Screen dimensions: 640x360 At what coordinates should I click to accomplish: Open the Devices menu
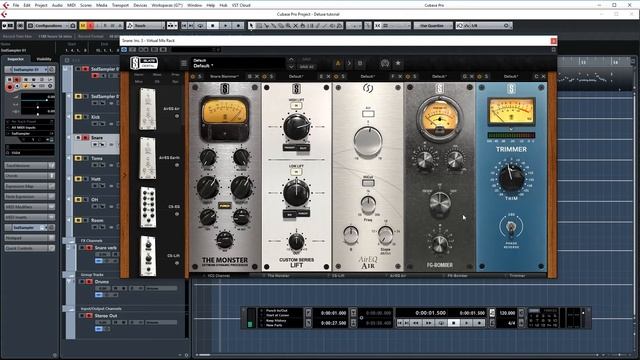(140, 5)
